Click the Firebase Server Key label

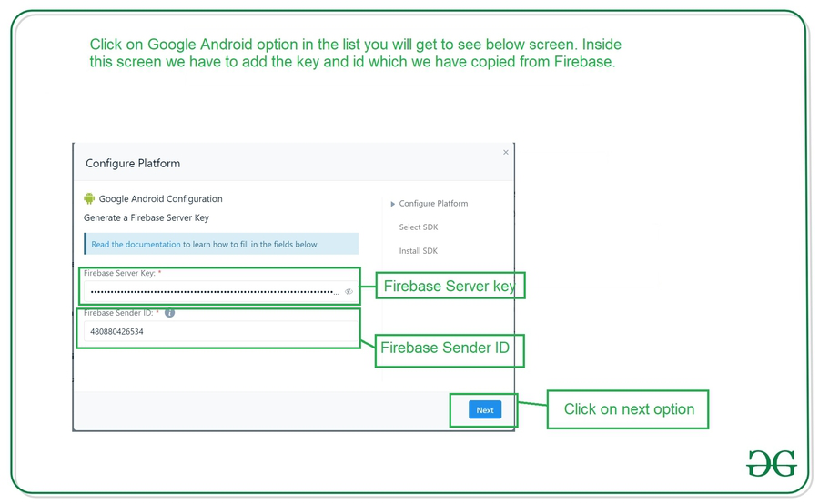[x=119, y=273]
